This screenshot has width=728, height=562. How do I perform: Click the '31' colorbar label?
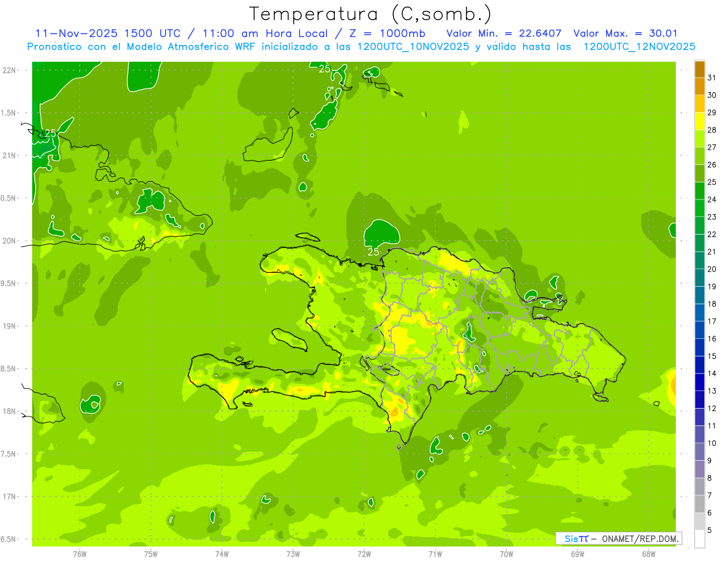(713, 78)
